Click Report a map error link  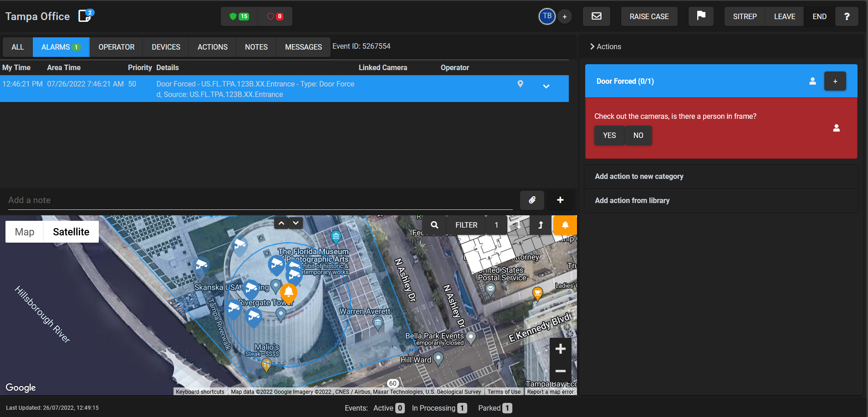point(550,392)
